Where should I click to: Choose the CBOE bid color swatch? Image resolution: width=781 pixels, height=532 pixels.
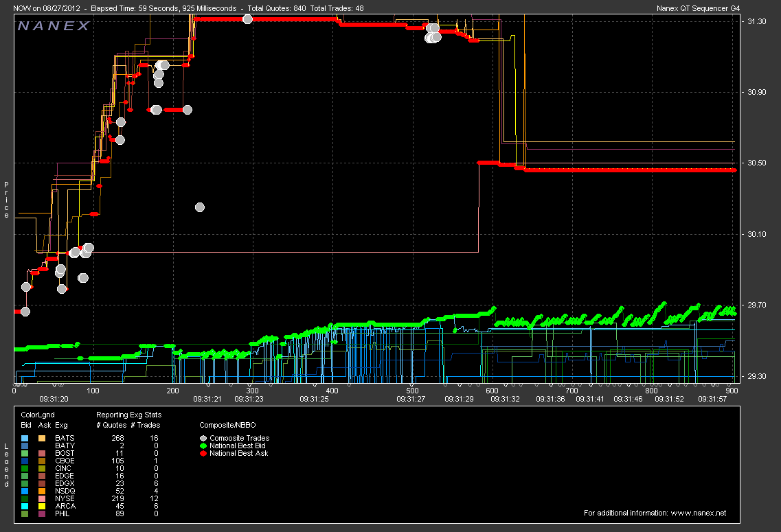pos(25,461)
